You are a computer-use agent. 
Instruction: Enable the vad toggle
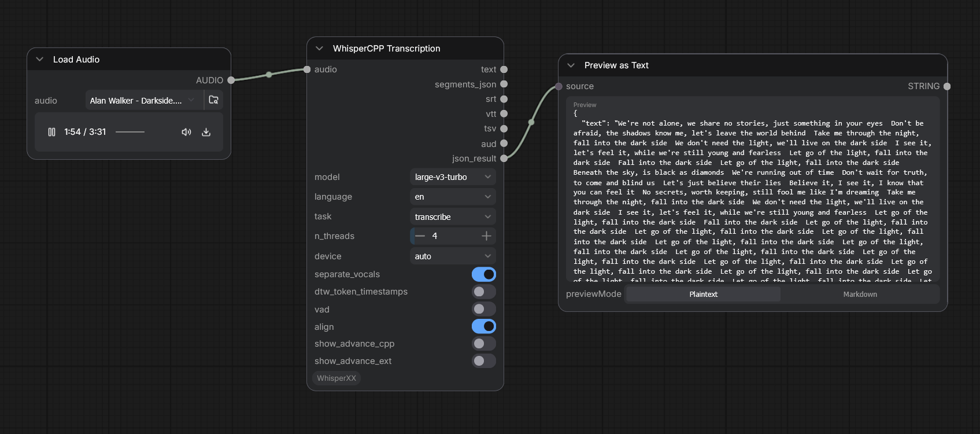coord(484,309)
